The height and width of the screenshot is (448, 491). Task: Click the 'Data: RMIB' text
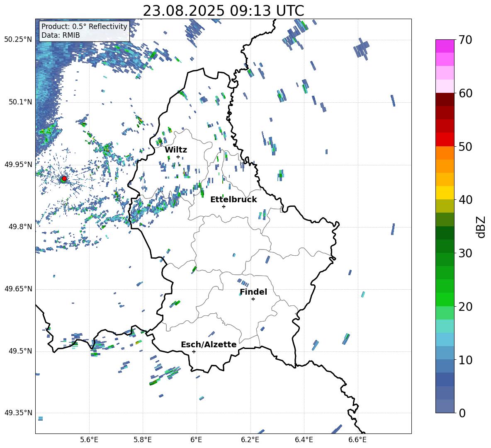(x=61, y=35)
